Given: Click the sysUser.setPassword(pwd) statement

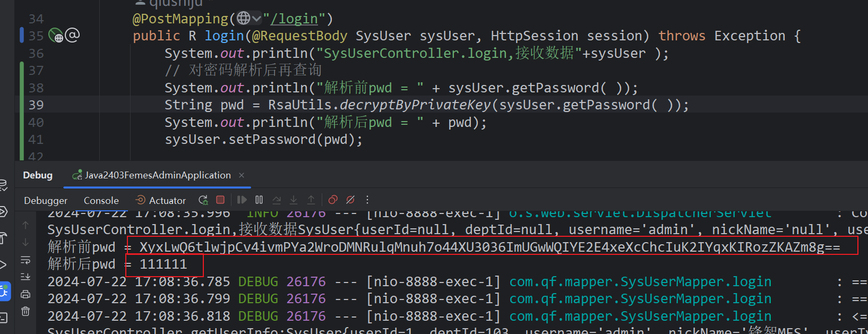Looking at the screenshot, I should 264,139.
